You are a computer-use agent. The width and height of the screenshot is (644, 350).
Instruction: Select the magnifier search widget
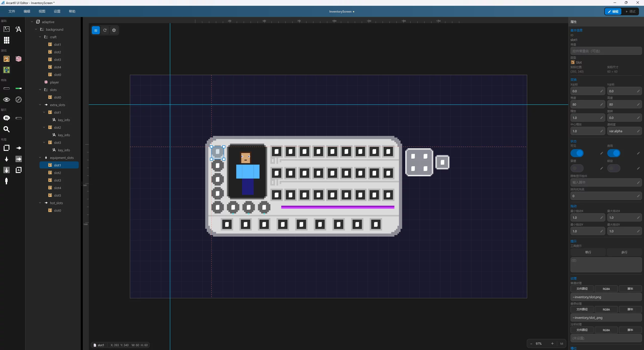tap(7, 129)
